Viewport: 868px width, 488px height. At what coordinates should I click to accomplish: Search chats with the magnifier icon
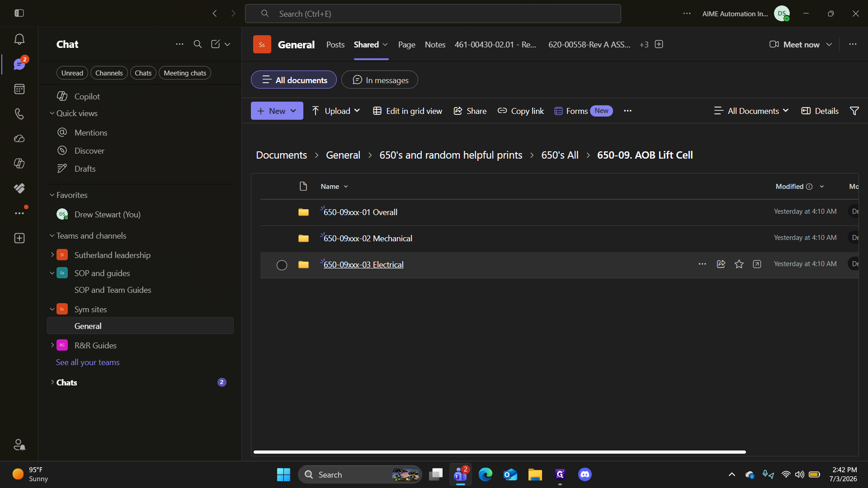198,44
